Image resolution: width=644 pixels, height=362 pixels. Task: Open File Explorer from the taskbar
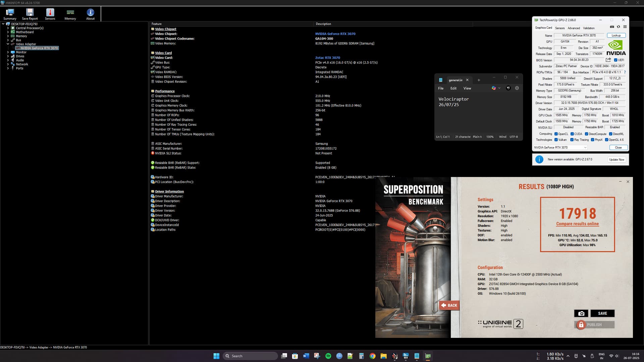pos(383,356)
